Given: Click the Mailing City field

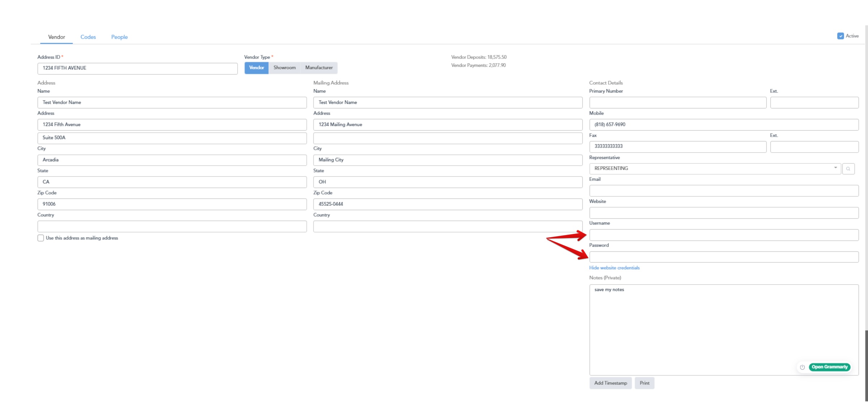Looking at the screenshot, I should coord(448,160).
